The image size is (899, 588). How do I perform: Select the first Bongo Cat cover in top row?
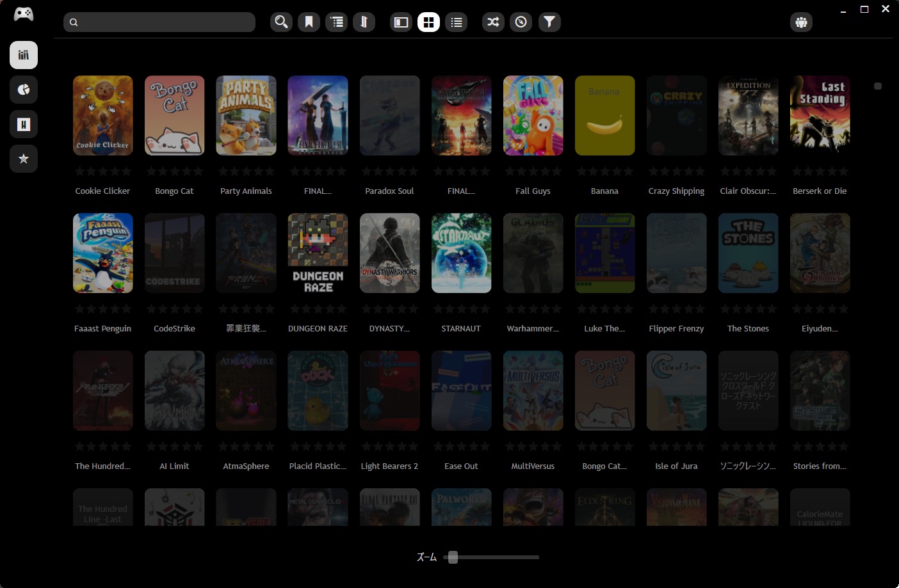click(174, 116)
